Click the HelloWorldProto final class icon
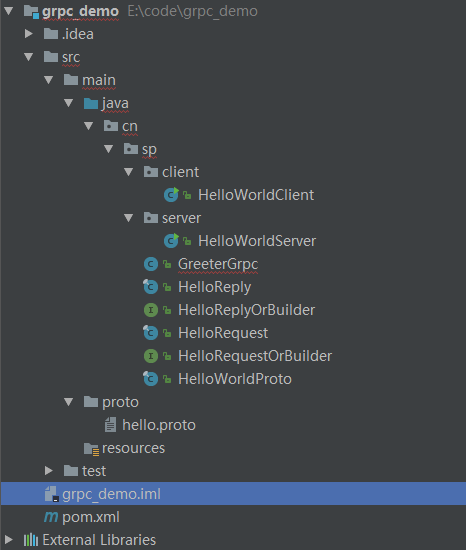 pyautogui.click(x=150, y=378)
